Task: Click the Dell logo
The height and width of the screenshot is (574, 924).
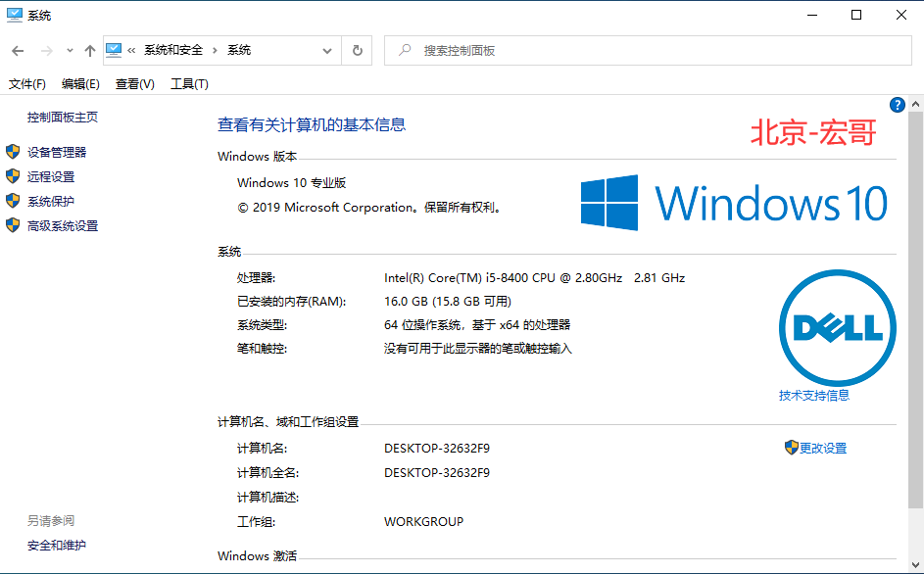Action: click(838, 328)
